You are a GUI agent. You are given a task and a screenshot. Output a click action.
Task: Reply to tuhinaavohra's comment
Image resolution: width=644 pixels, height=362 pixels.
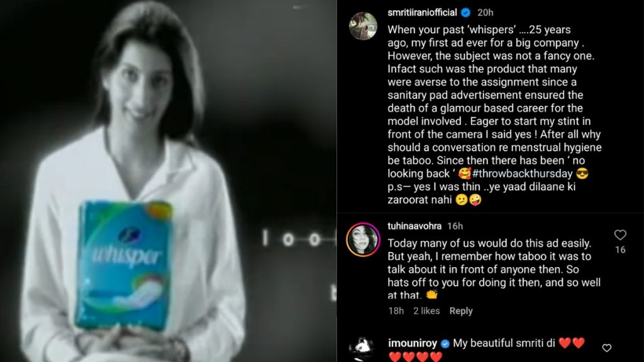[x=461, y=311]
